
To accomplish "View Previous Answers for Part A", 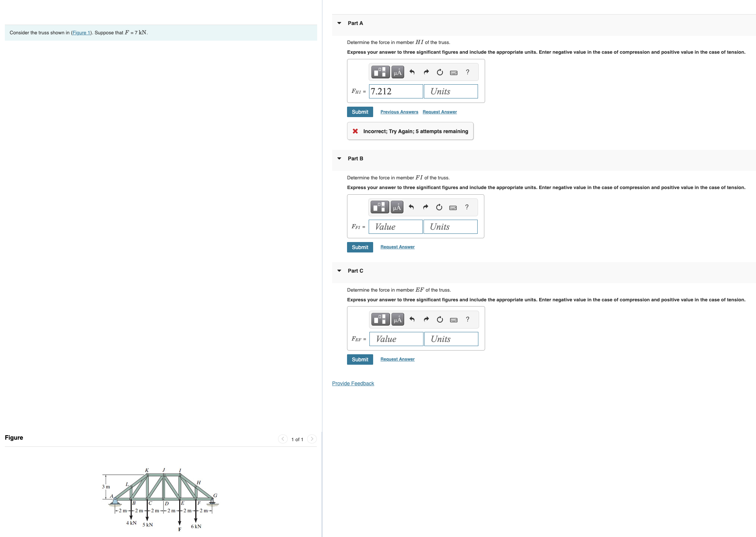I will (x=399, y=112).
